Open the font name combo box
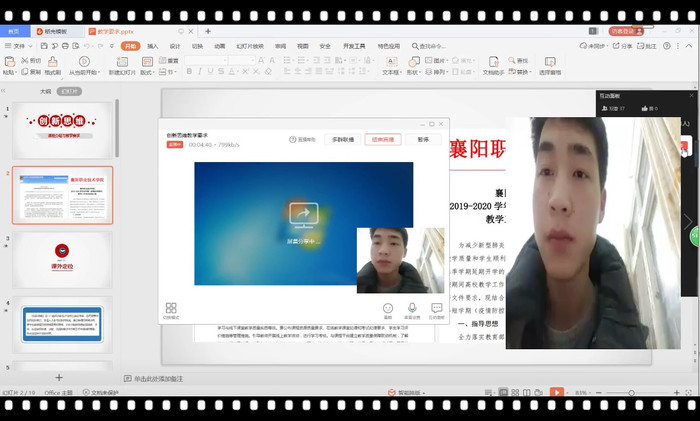 (x=206, y=60)
